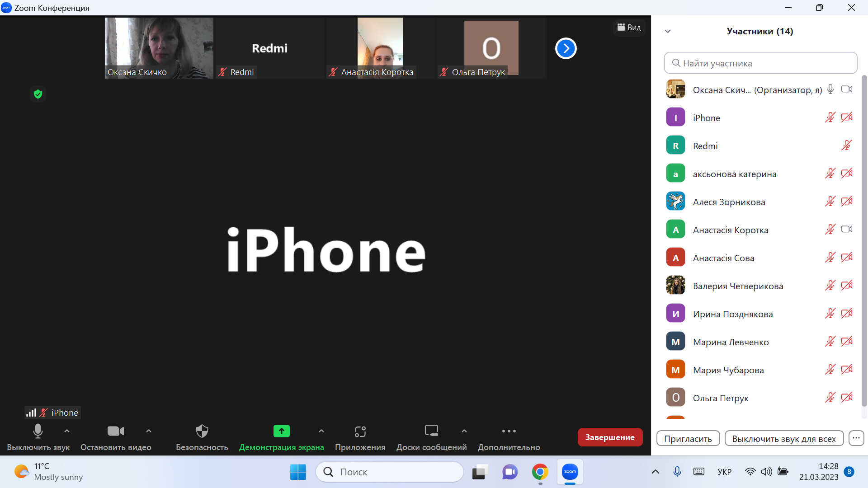Select participant Redmi in list

point(760,145)
